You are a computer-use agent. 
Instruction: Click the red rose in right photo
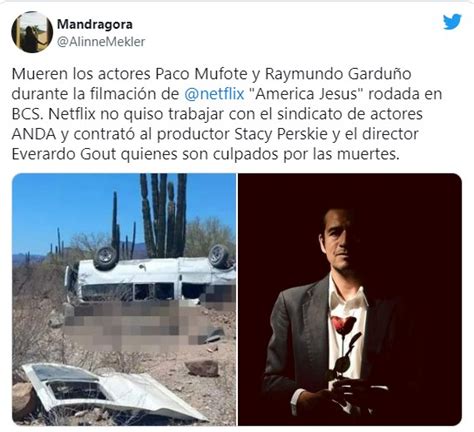(343, 324)
